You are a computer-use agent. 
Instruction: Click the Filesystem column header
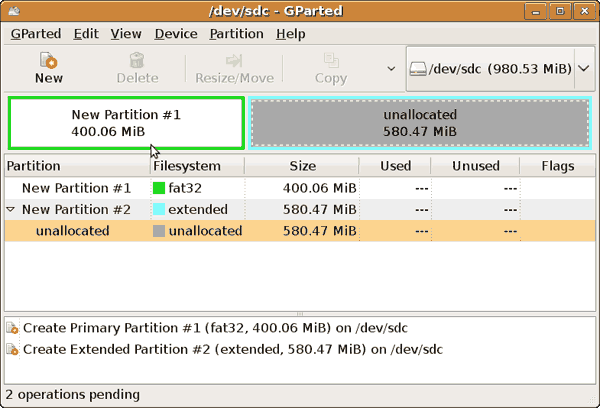tap(197, 166)
